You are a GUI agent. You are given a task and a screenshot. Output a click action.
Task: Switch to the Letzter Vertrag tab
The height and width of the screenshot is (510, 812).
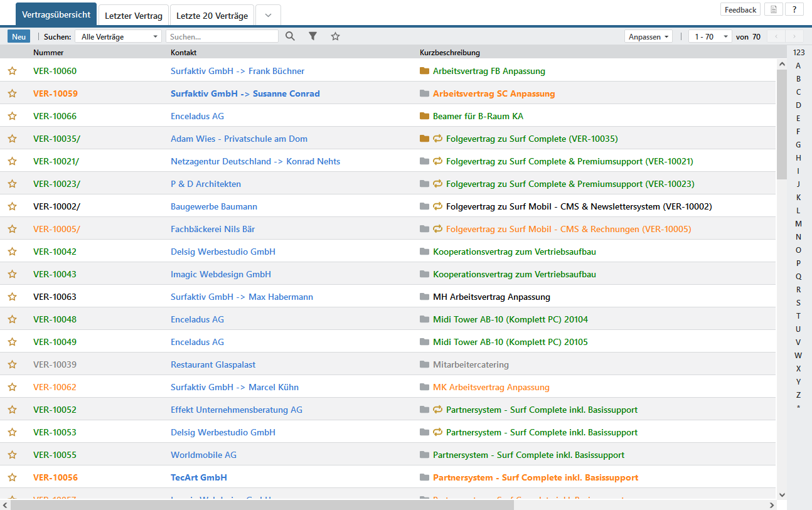coord(134,16)
